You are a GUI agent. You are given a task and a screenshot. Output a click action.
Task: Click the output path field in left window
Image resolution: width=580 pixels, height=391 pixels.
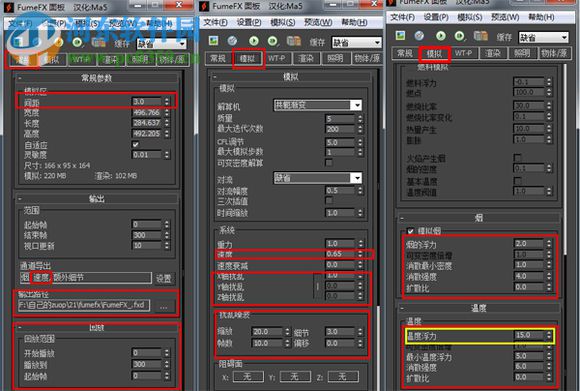click(x=84, y=305)
